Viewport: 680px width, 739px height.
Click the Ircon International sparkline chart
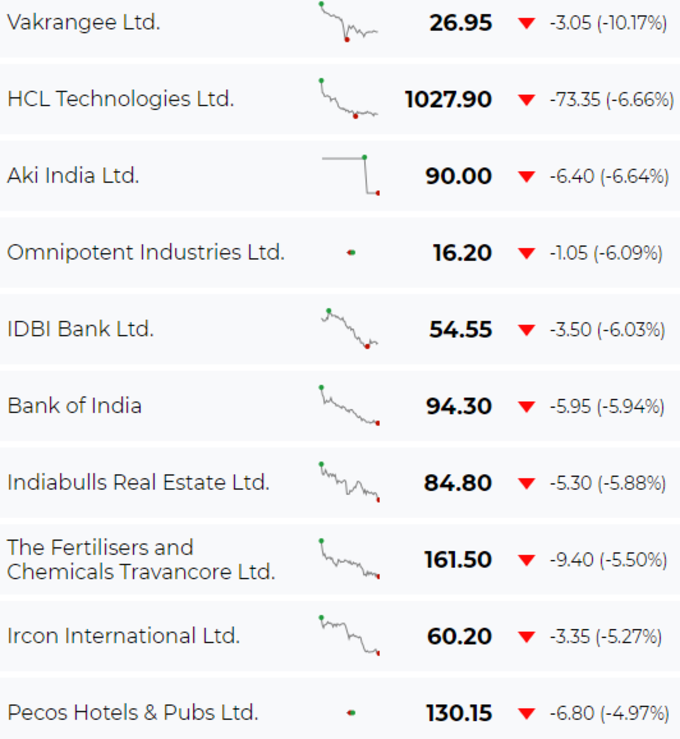(x=349, y=635)
